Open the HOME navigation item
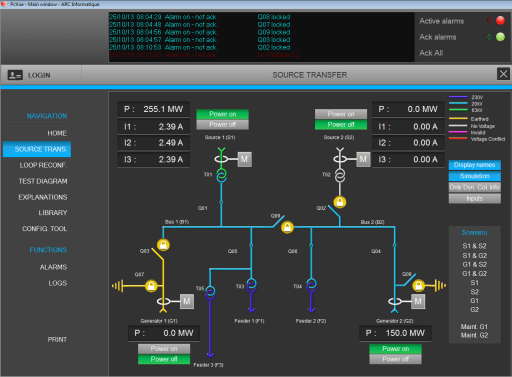The image size is (512, 377). tap(57, 133)
